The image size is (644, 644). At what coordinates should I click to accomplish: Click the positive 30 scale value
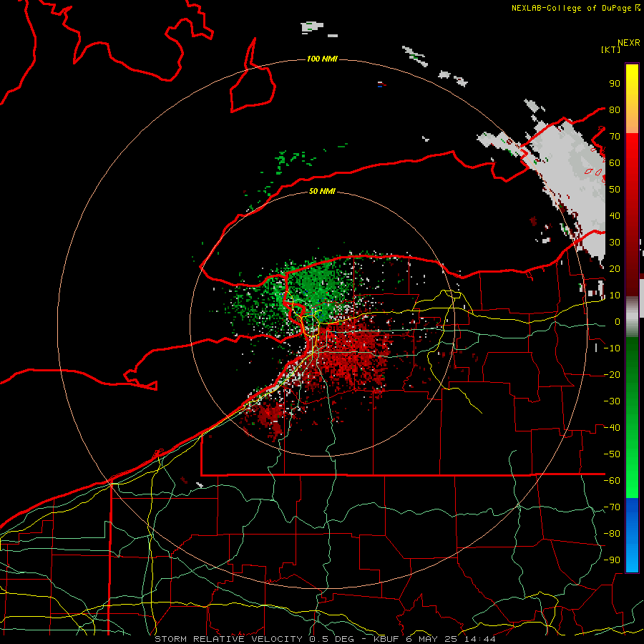tap(615, 243)
